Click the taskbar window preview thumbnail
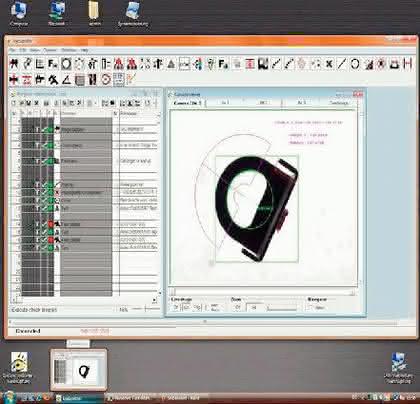The width and height of the screenshot is (420, 404). (x=79, y=370)
